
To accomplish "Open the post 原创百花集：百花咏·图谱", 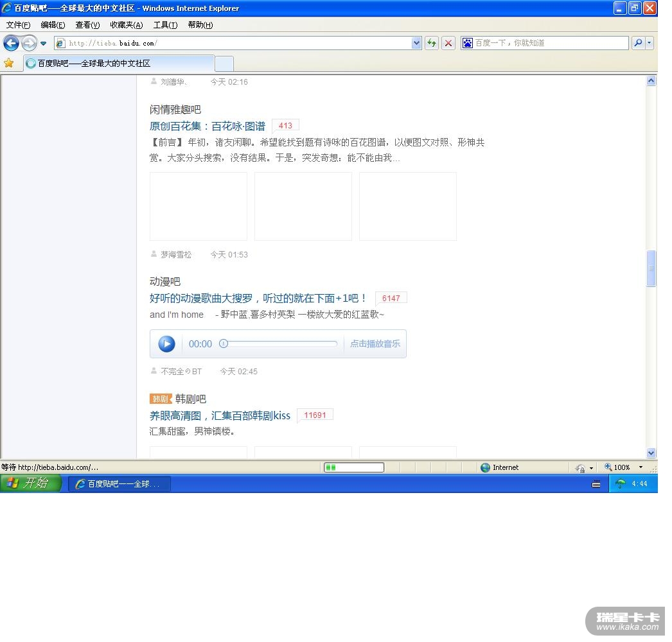I will [208, 126].
